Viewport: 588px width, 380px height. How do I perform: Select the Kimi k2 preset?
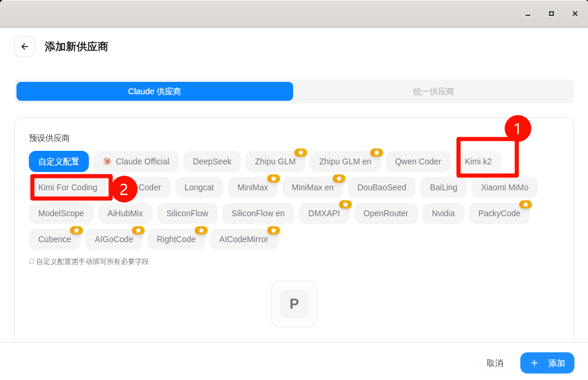tap(478, 161)
